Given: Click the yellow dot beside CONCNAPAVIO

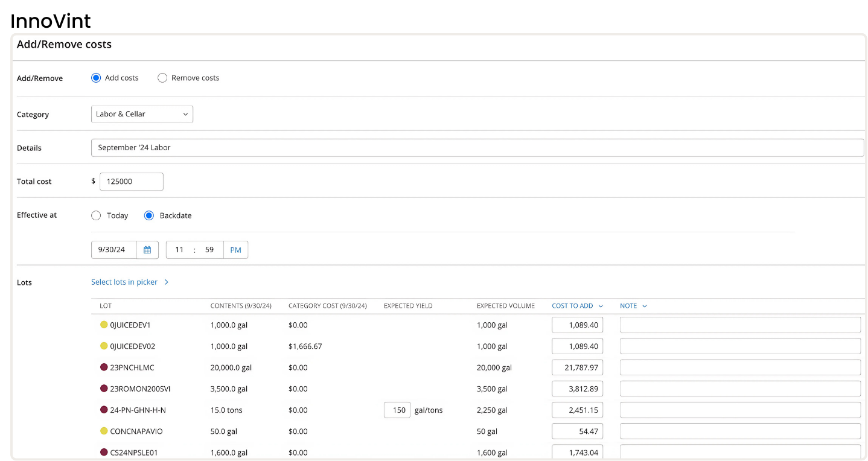Looking at the screenshot, I should coord(104,431).
